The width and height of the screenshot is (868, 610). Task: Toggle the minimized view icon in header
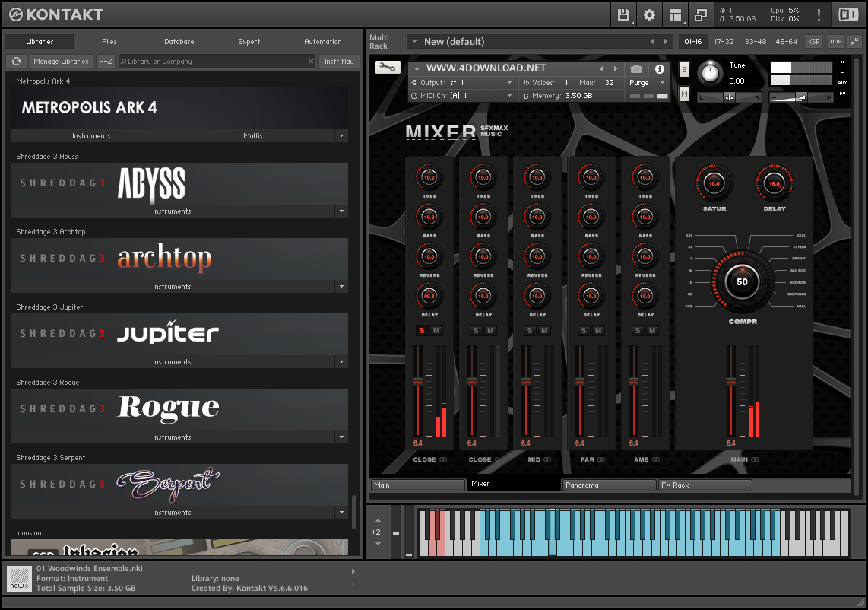click(701, 15)
